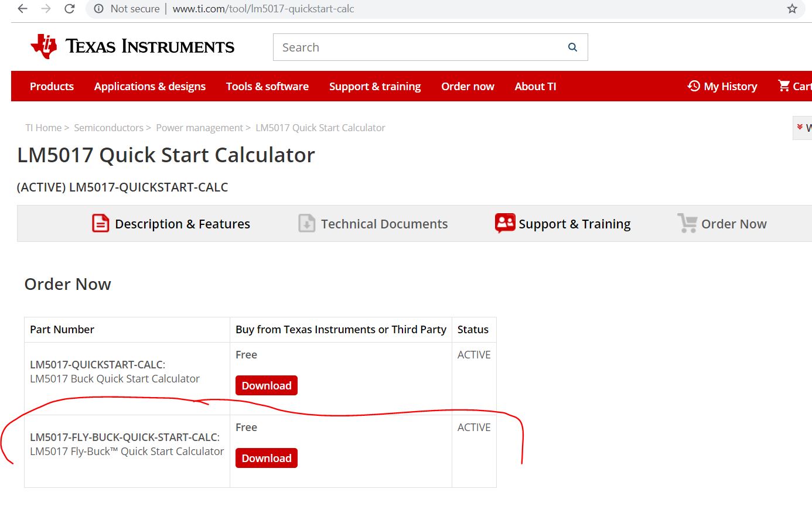
Task: Open Tools & software menu
Action: [267, 86]
